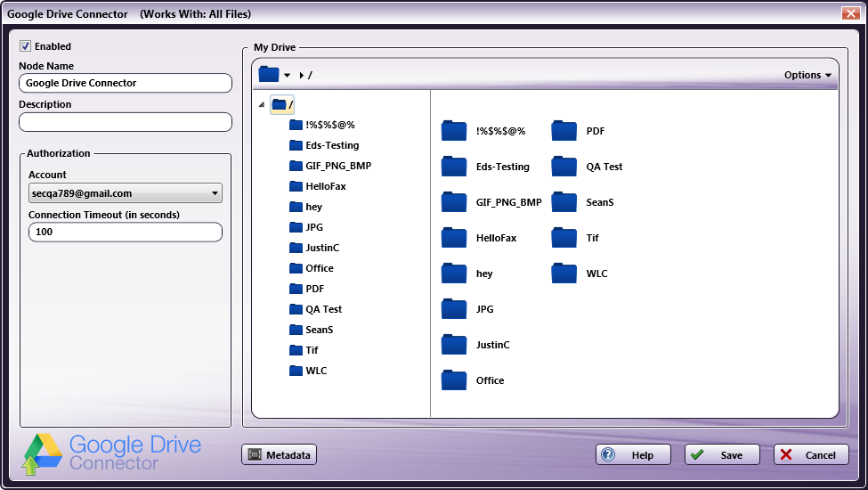868x490 pixels.
Task: Select PDF folder in tree
Action: coord(306,289)
